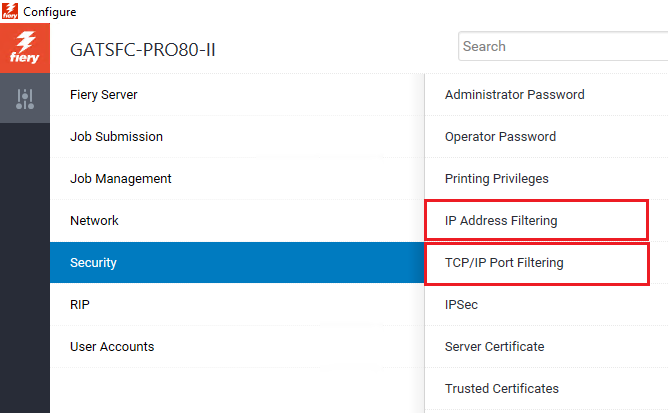This screenshot has height=413, width=668.
Task: Open Operator Password settings
Action: pyautogui.click(x=500, y=137)
